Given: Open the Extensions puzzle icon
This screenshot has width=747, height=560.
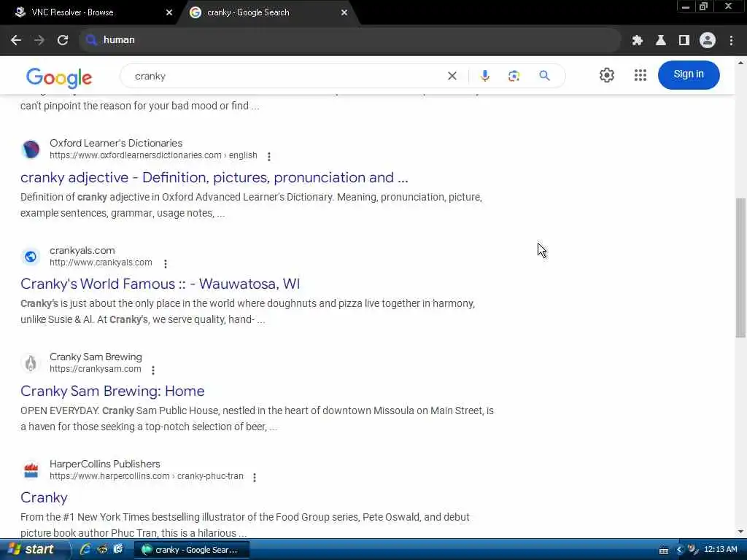Looking at the screenshot, I should (638, 41).
